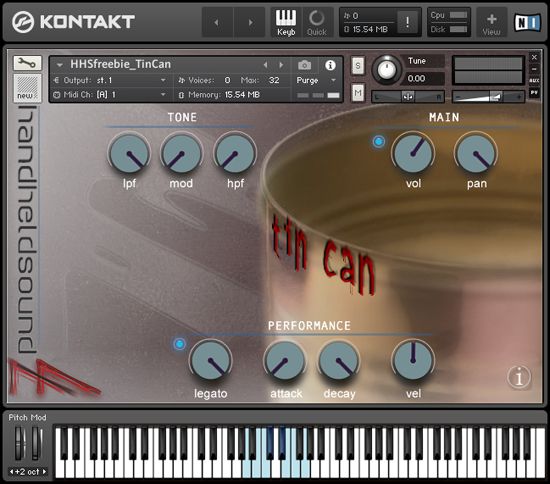Click the legato knob
Viewport: 550px width, 484px height.
tap(210, 361)
